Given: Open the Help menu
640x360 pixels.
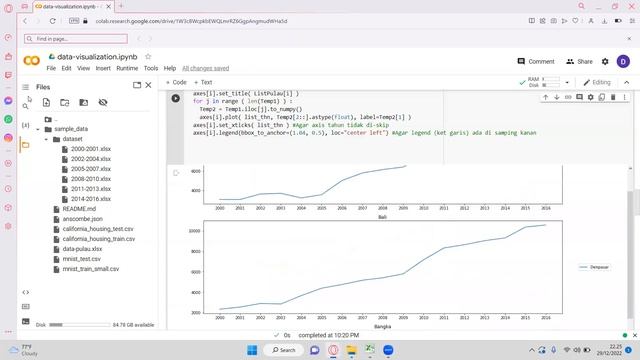Looking at the screenshot, I should click(x=170, y=68).
